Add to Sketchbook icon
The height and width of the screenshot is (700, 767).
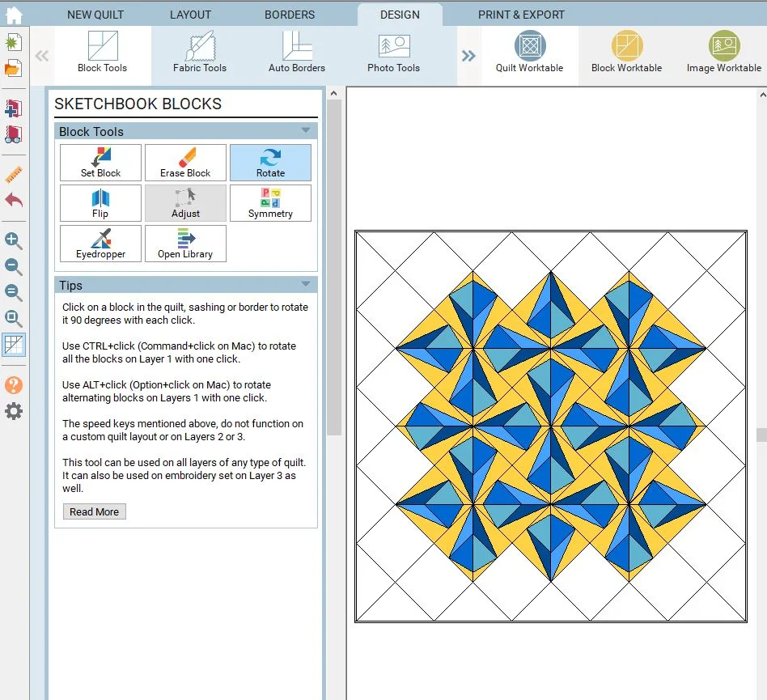(x=13, y=108)
